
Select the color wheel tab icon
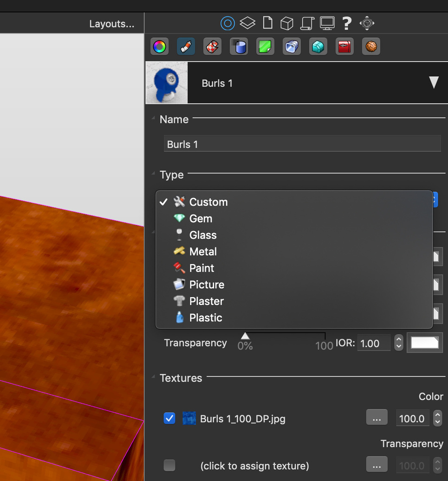coord(159,46)
